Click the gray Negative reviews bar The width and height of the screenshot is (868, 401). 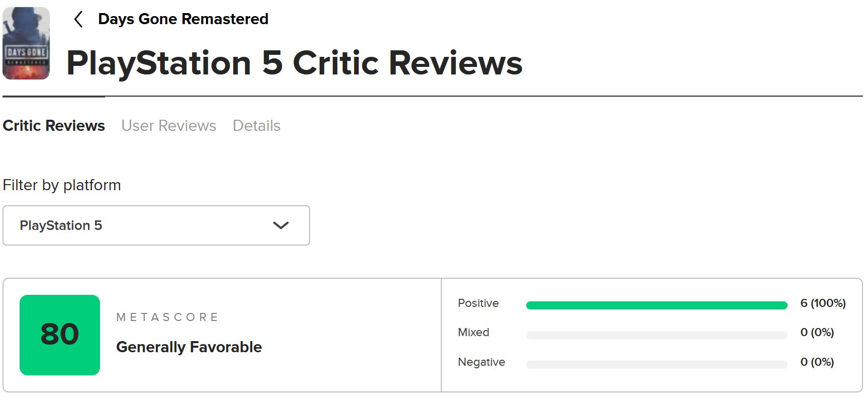click(x=656, y=365)
